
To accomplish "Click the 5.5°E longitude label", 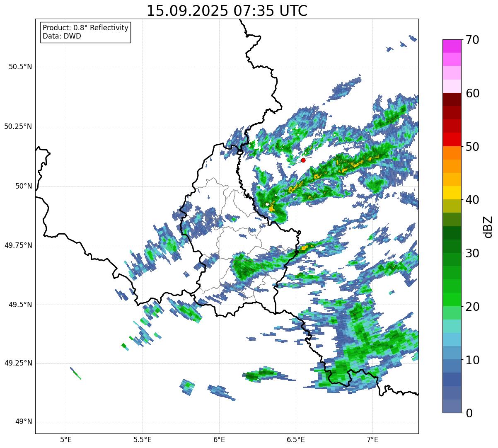I will [x=143, y=439].
